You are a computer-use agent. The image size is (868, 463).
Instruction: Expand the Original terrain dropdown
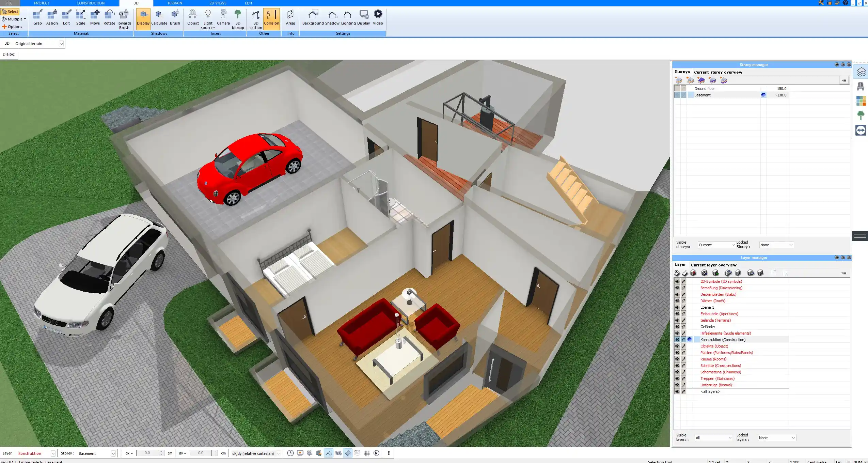tap(61, 44)
